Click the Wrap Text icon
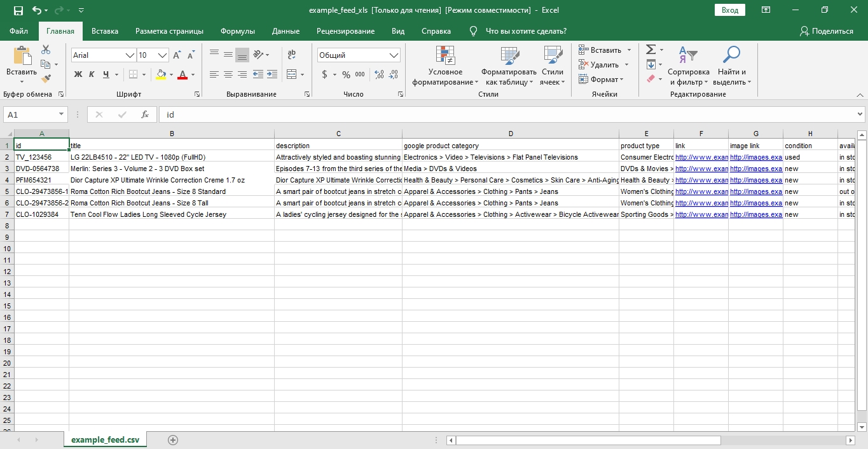868x449 pixels. coord(292,55)
